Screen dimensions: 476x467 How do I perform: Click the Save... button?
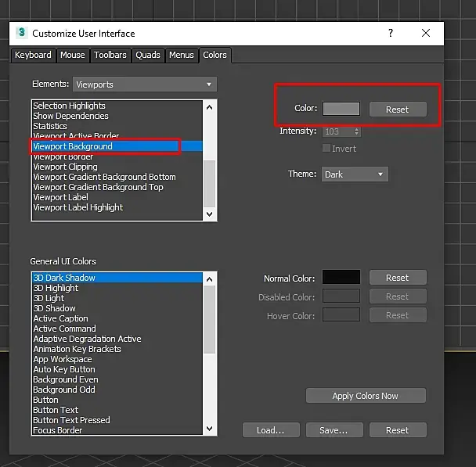[x=334, y=430]
